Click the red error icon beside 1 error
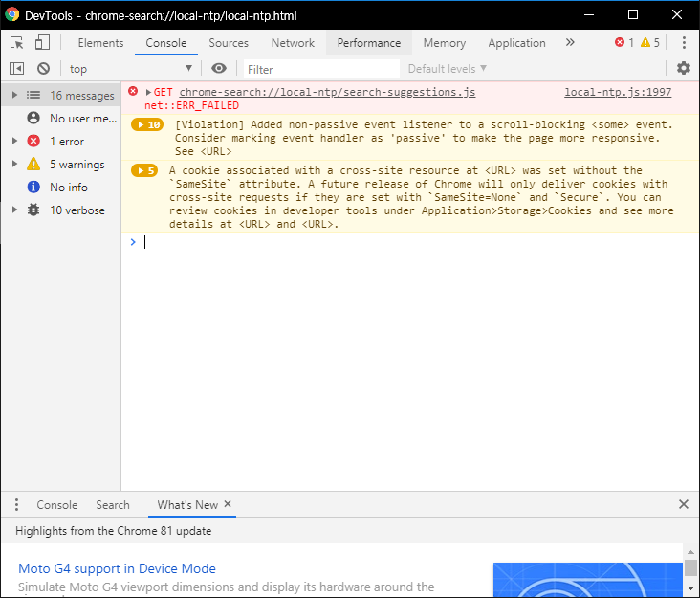This screenshot has width=700, height=598. point(33,141)
